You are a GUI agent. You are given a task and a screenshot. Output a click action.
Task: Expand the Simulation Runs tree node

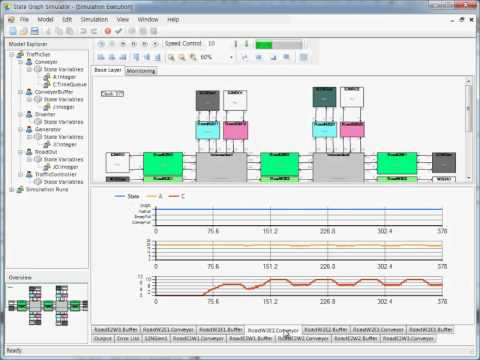tap(12, 189)
